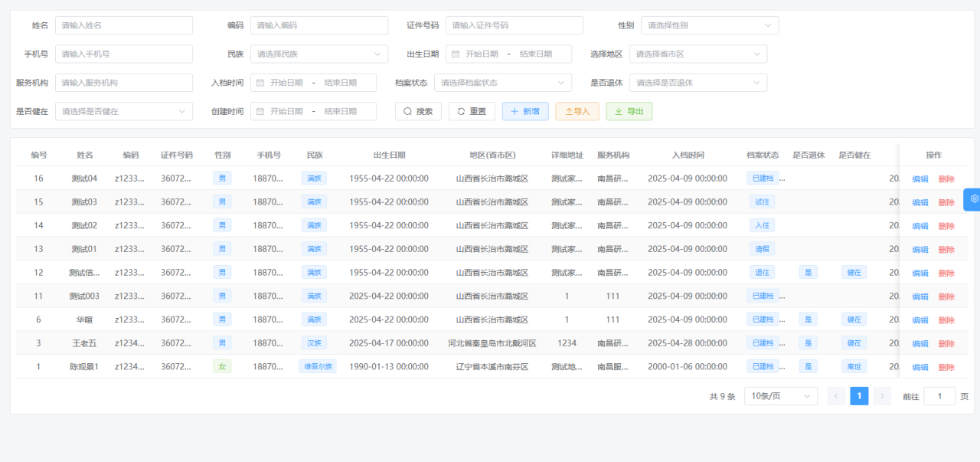Click calendar icon in 入档时间 date range

pyautogui.click(x=260, y=83)
